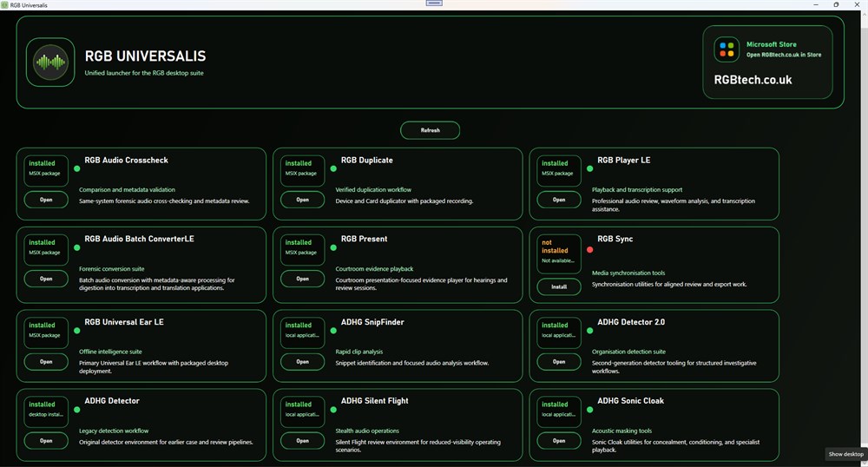Image resolution: width=868 pixels, height=467 pixels.
Task: Click the RGB Universal Ear LE title
Action: click(x=124, y=322)
